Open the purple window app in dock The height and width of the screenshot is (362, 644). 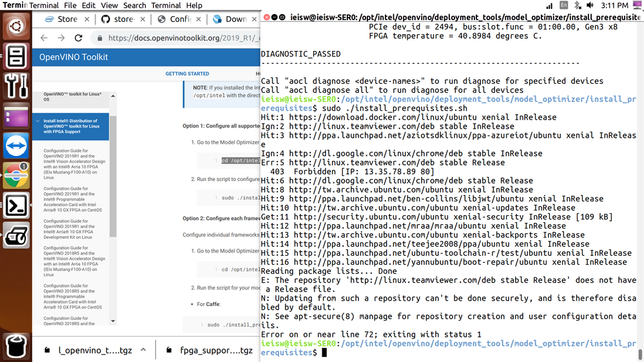[16, 116]
